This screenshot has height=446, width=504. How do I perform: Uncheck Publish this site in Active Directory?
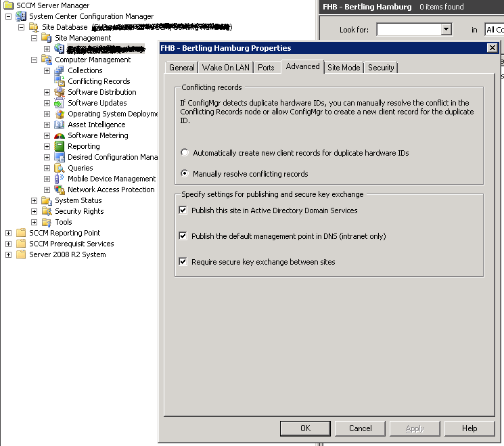click(183, 210)
